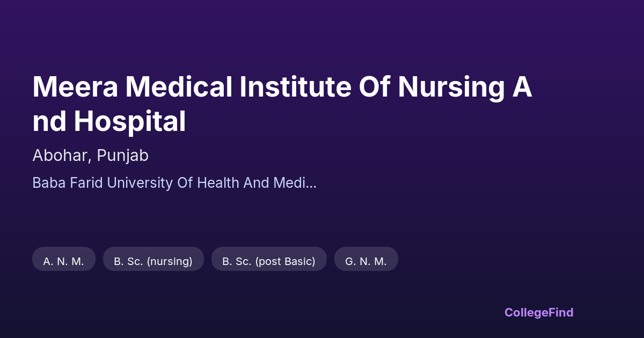The image size is (644, 338).
Task: Click the word Hospital in the heading
Action: pyautogui.click(x=129, y=121)
